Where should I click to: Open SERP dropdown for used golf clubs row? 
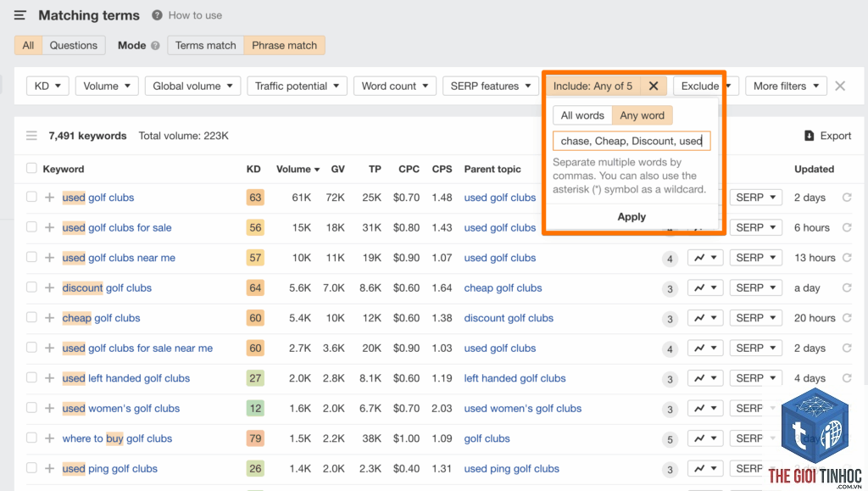click(x=755, y=198)
